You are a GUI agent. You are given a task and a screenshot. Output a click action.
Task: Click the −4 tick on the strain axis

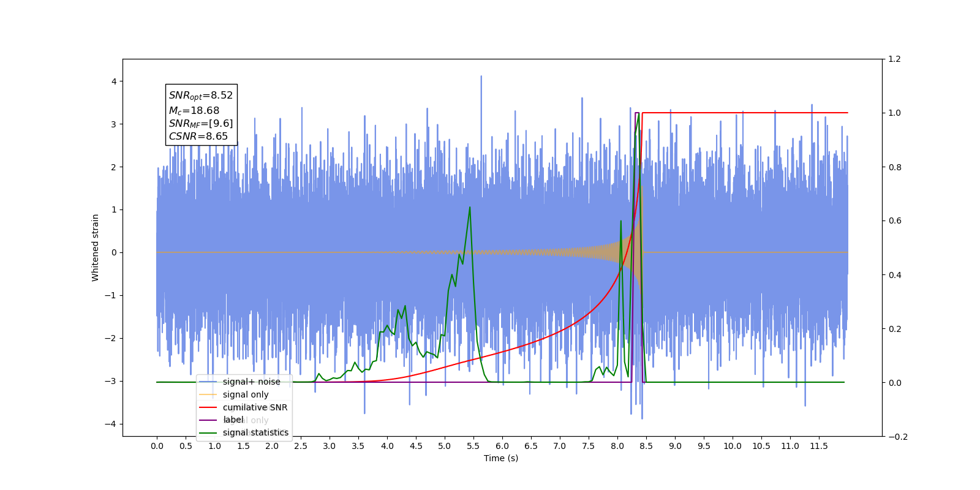(x=110, y=424)
